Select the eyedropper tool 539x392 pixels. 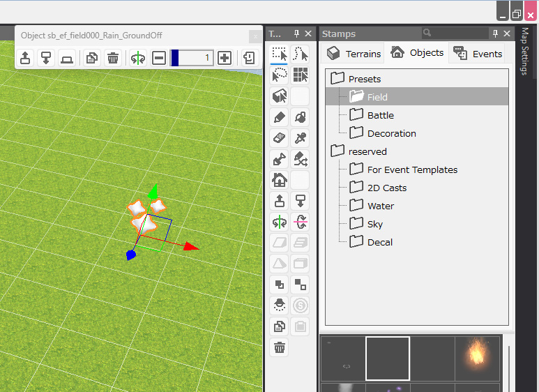click(x=300, y=138)
